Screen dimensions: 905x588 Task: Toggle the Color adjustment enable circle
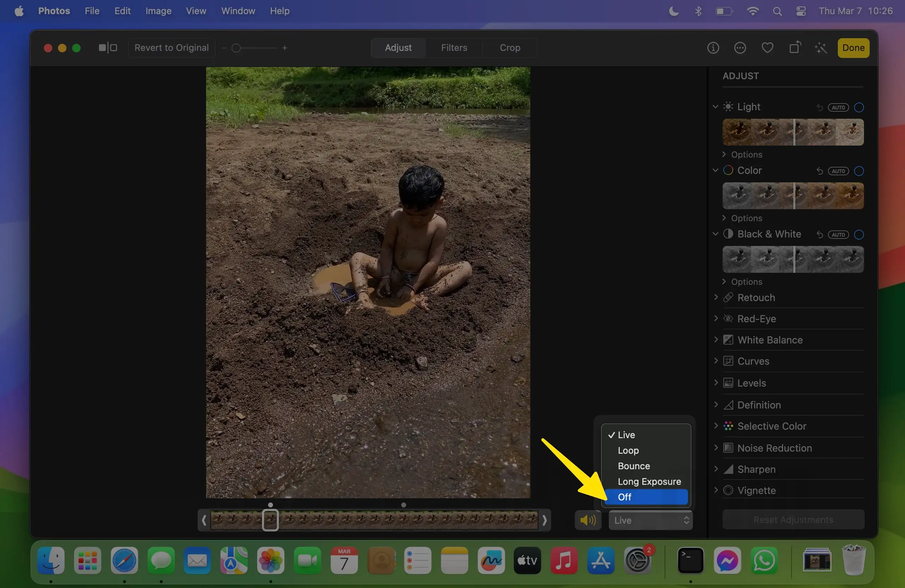[x=859, y=171]
